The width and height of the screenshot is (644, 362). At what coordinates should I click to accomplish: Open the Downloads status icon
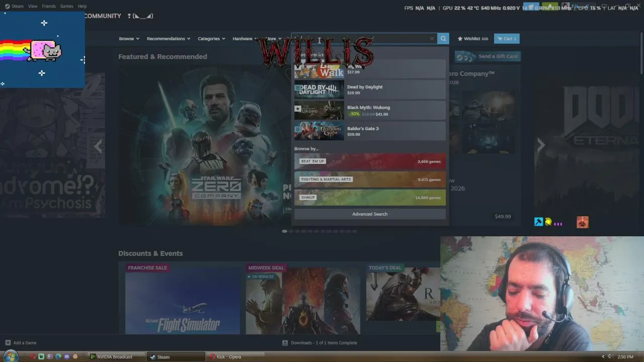click(285, 343)
